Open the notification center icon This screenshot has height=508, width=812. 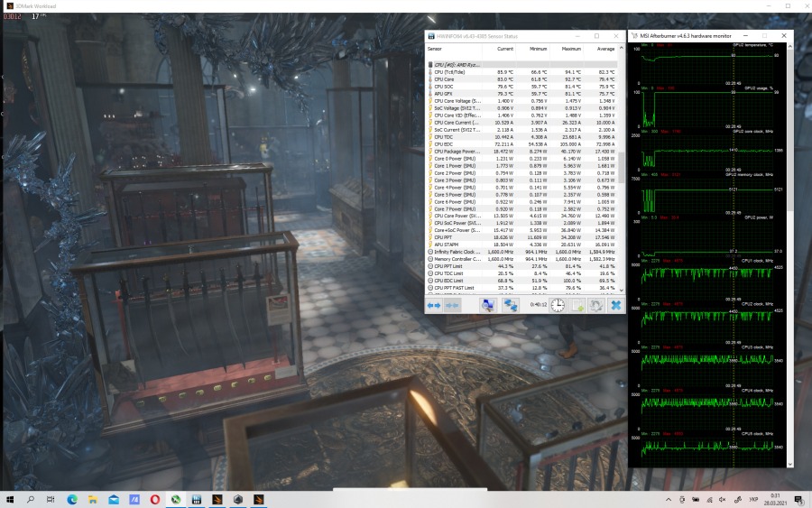pyautogui.click(x=799, y=500)
